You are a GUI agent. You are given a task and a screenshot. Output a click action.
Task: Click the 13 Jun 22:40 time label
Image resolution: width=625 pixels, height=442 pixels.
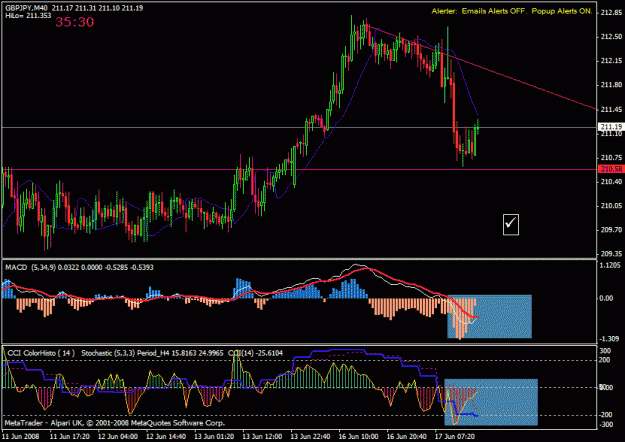(x=310, y=436)
